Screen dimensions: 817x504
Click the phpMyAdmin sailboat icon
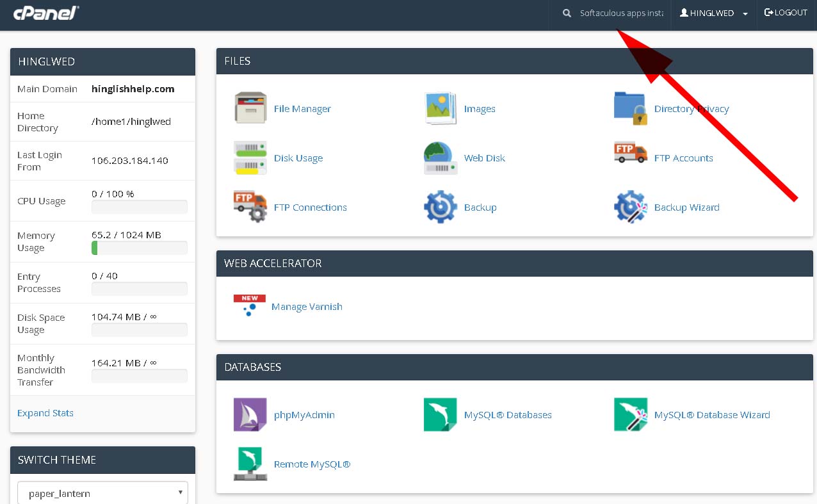pos(250,415)
